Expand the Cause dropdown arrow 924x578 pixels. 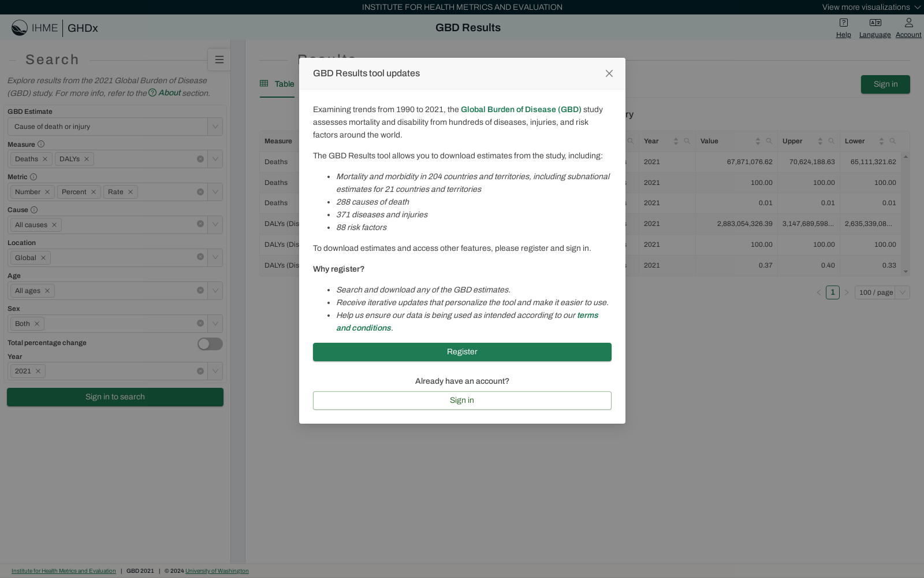coord(215,225)
